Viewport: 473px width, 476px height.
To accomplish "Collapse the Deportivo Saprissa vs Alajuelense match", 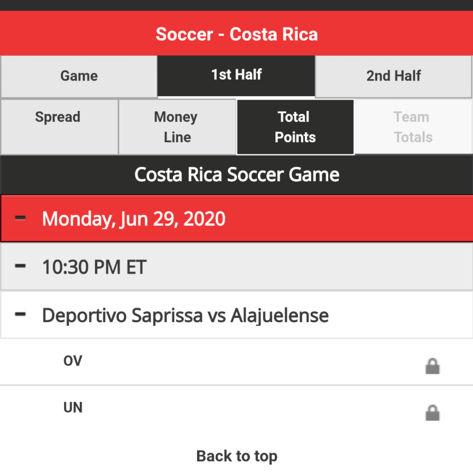I will [x=20, y=314].
